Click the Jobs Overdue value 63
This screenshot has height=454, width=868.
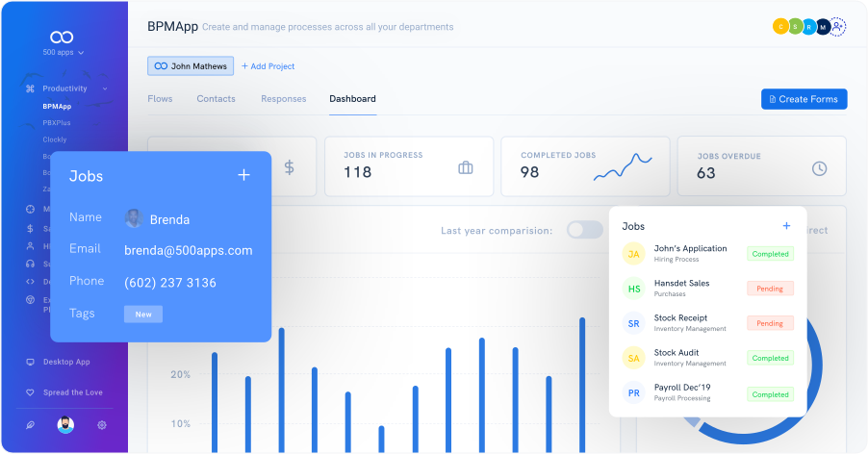click(705, 173)
